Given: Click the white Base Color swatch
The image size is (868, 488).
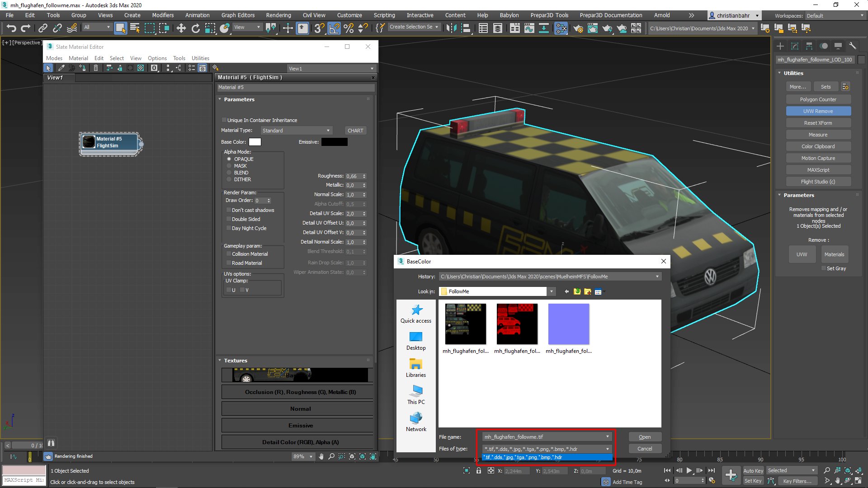Looking at the screenshot, I should pos(255,142).
